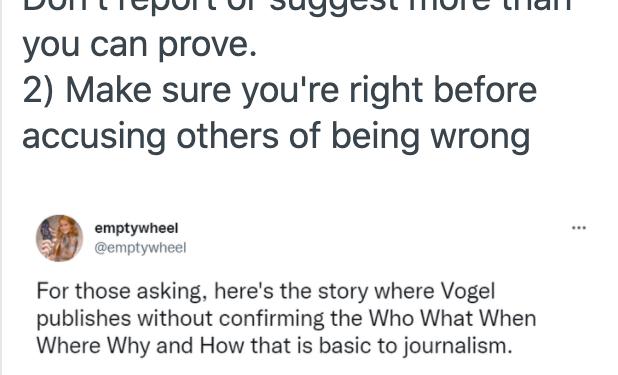
Task: Open quoted tweet starting 'For those asking'
Action: tap(286, 318)
